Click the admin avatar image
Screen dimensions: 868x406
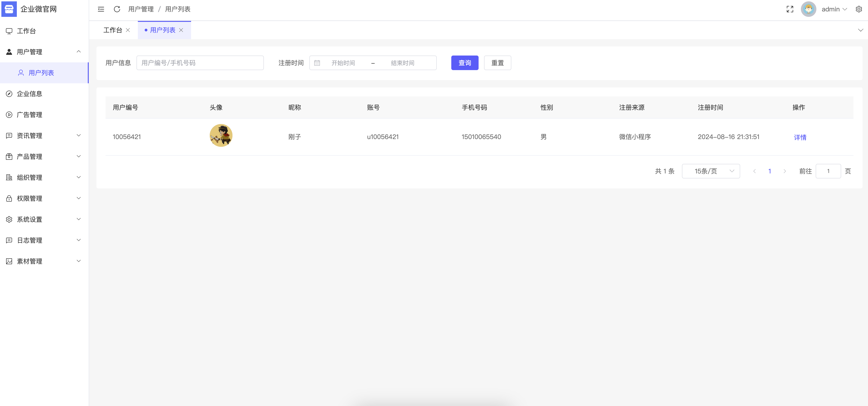coord(808,9)
